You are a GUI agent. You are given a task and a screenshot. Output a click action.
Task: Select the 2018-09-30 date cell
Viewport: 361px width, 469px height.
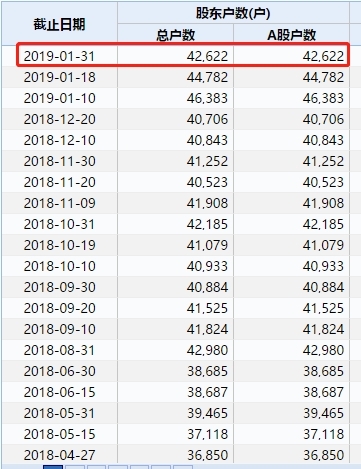coord(59,287)
